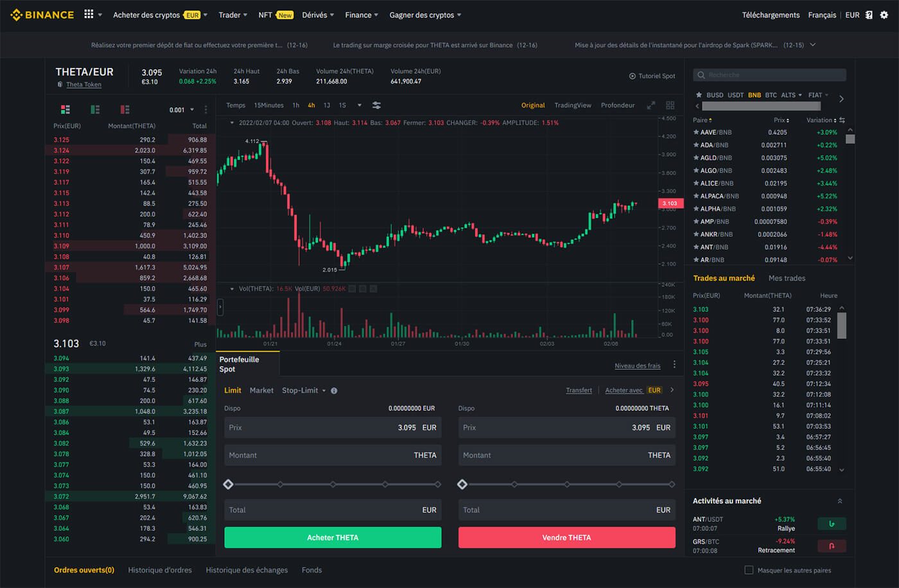Toggle Masquer les autres paires checkbox
This screenshot has height=588, width=899.
click(x=749, y=570)
